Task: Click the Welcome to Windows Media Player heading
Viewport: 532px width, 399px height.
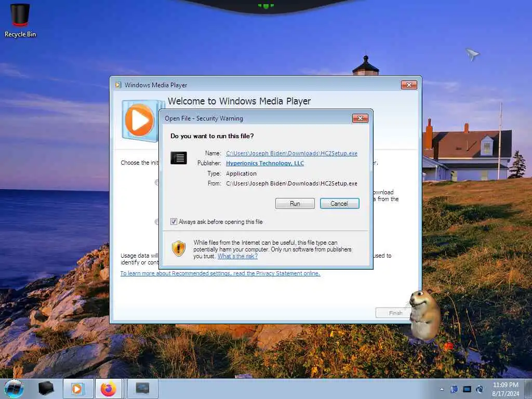Action: [239, 101]
